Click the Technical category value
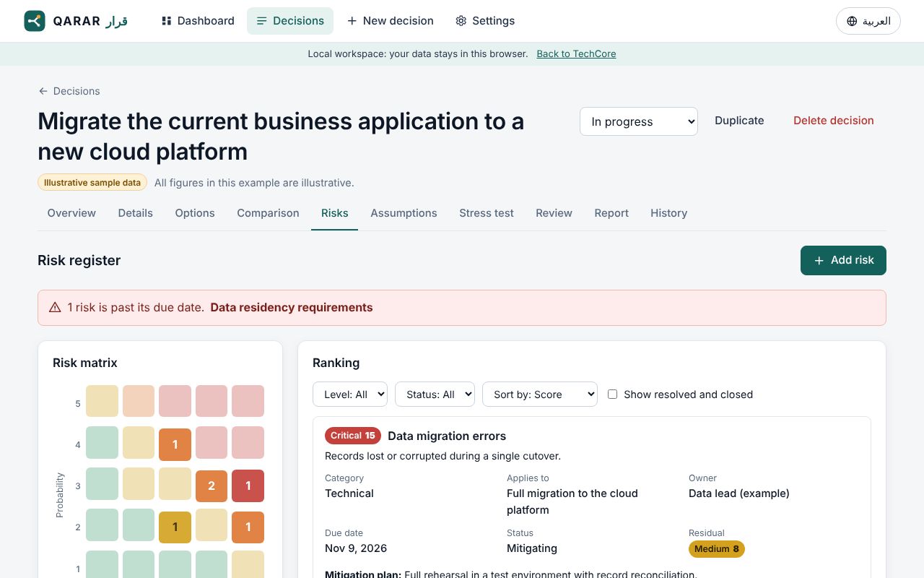The width and height of the screenshot is (924, 578). click(x=349, y=493)
